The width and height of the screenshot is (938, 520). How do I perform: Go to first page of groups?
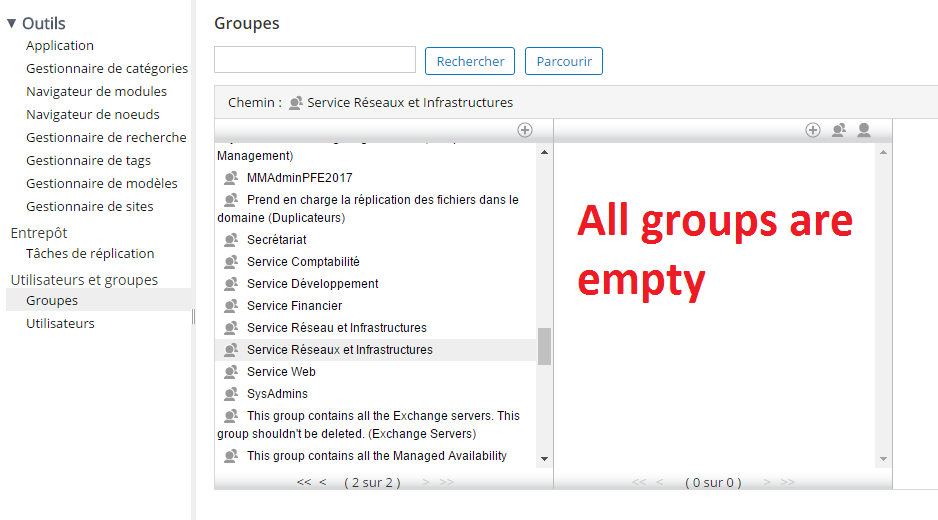[x=304, y=482]
